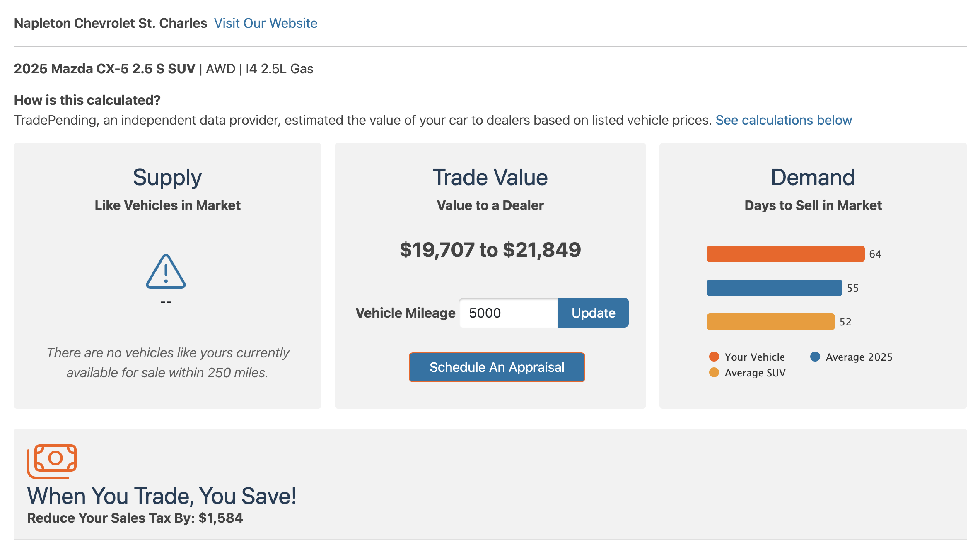Screen dimensions: 980x540
Task: Click the Demand card heading
Action: pyautogui.click(x=813, y=178)
